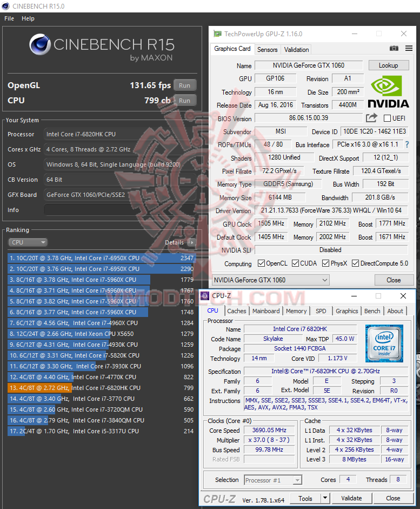Viewport: 420px width, 509px height.
Task: Select ranking row 1 i7-6950X 2347
Action: (101, 258)
